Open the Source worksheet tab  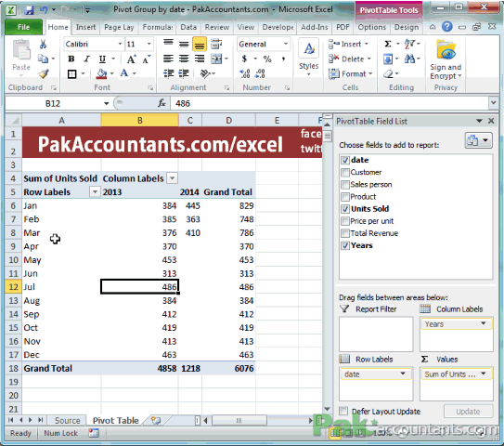(67, 420)
